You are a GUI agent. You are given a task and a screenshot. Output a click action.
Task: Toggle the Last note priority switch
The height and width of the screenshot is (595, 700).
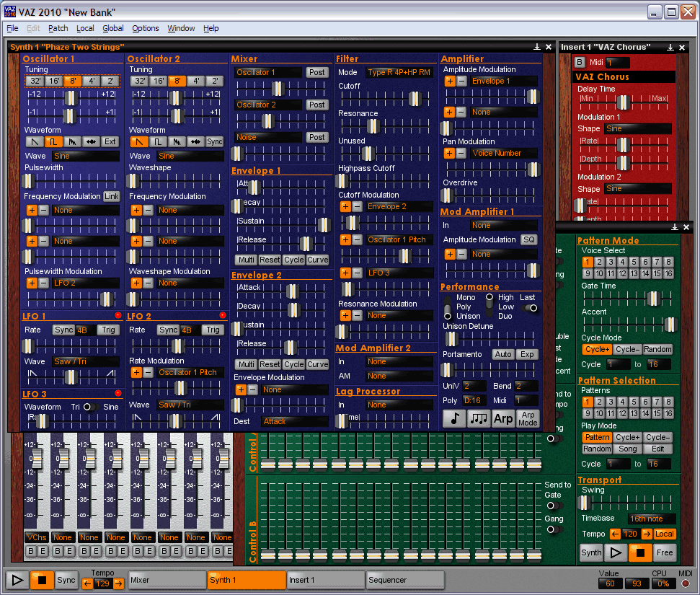tap(531, 308)
